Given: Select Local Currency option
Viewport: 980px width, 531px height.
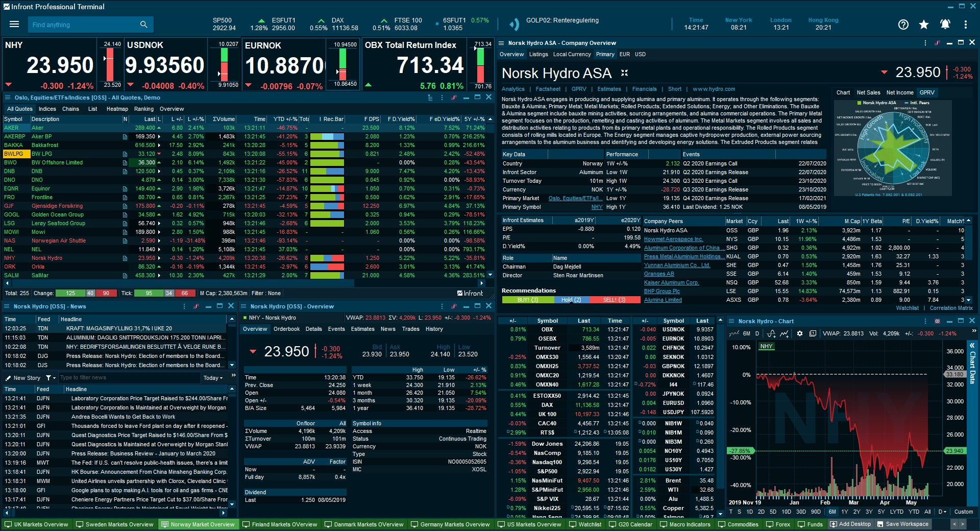Looking at the screenshot, I should click(x=572, y=54).
